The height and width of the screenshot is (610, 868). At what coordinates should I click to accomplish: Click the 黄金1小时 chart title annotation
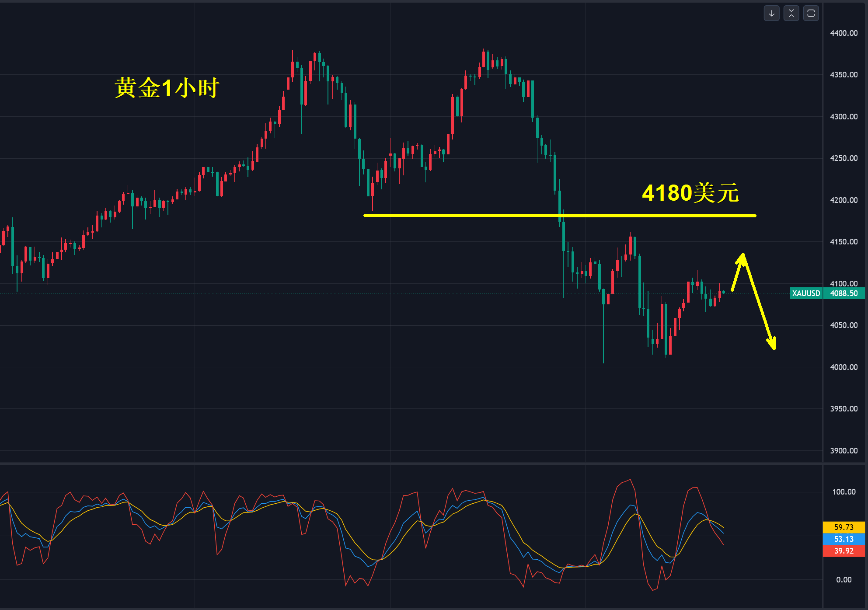click(167, 88)
